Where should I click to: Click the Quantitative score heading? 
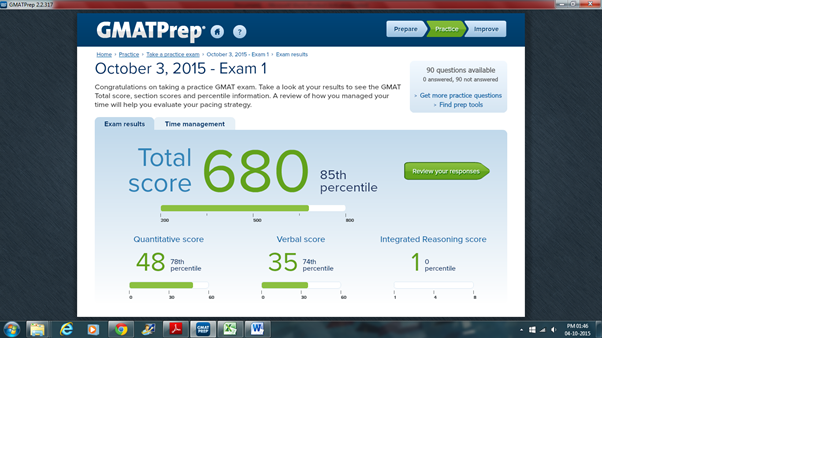[168, 239]
